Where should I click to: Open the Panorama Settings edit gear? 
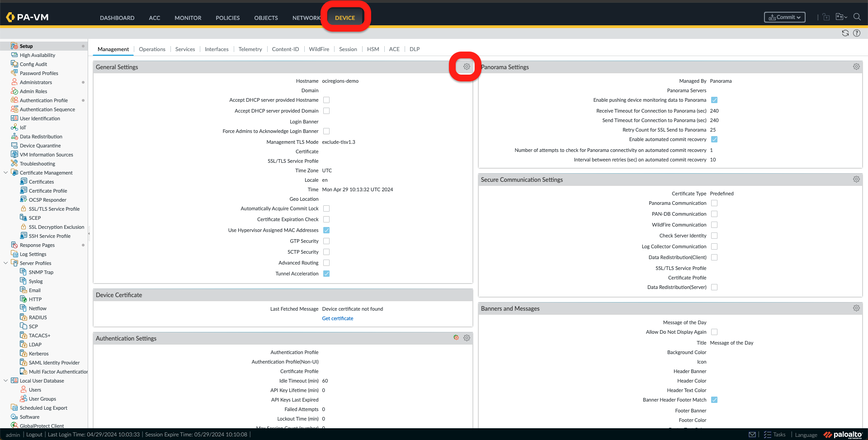click(856, 66)
